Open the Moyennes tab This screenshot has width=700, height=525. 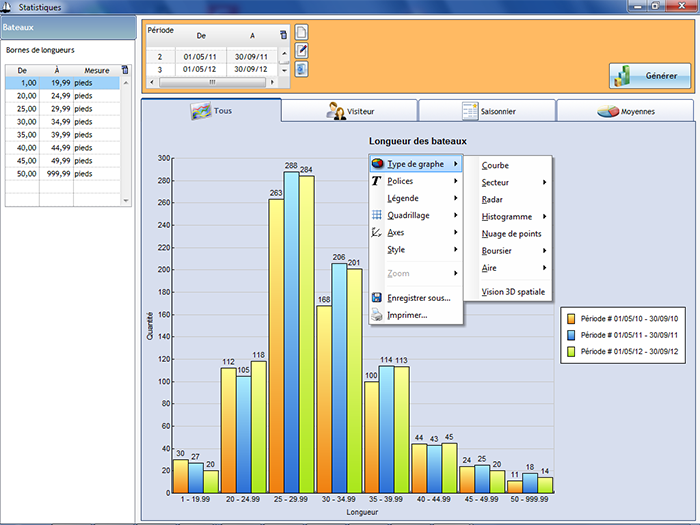[625, 111]
